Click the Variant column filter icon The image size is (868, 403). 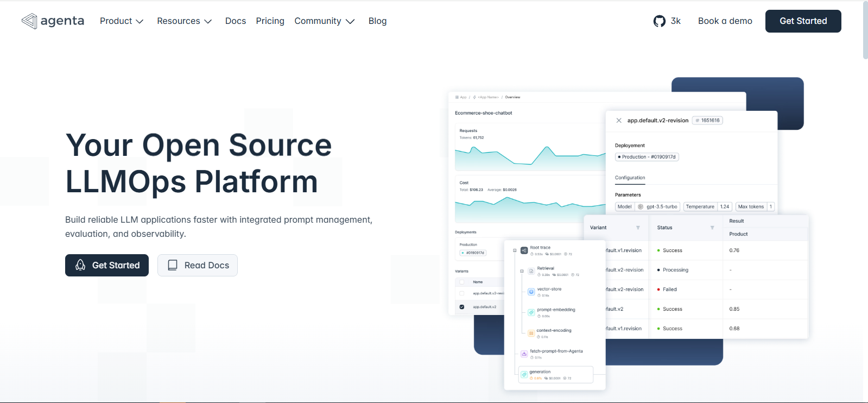click(638, 228)
